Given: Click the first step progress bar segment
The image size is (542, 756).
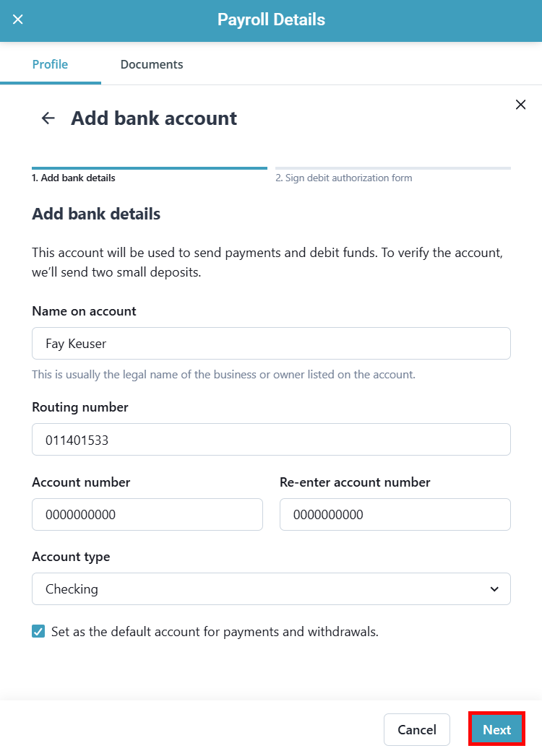Looking at the screenshot, I should coord(150,168).
